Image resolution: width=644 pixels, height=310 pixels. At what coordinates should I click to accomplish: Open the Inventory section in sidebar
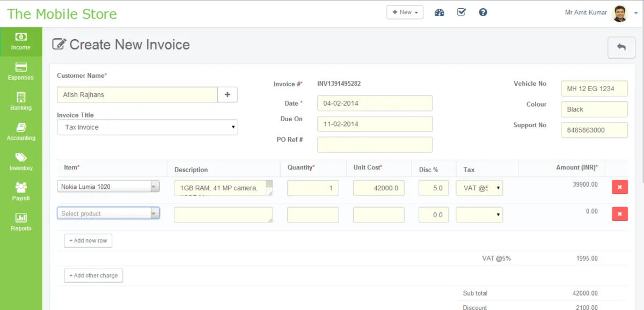click(21, 161)
